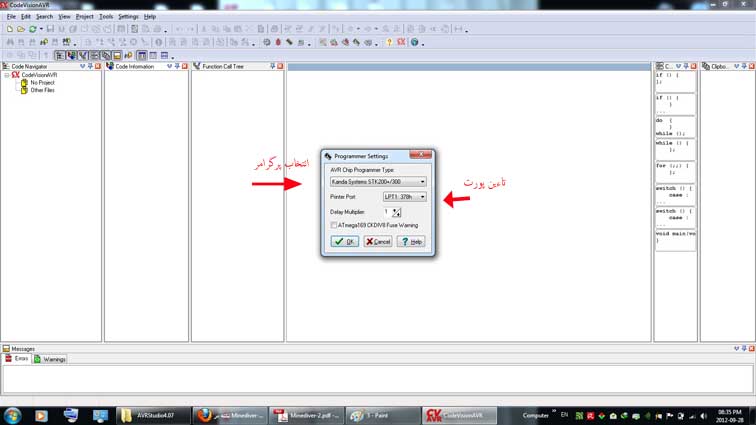Select 'Other Files' in Code Navigator
The image size is (756, 425).
tap(42, 90)
